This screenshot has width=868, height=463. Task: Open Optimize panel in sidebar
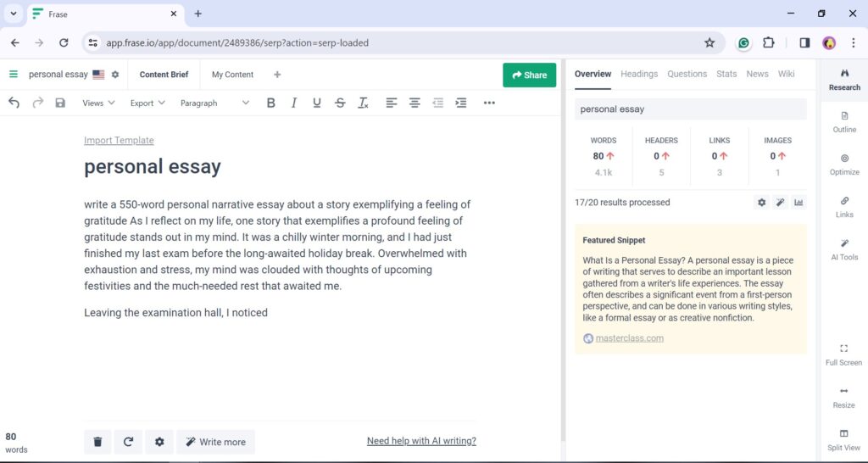point(844,165)
